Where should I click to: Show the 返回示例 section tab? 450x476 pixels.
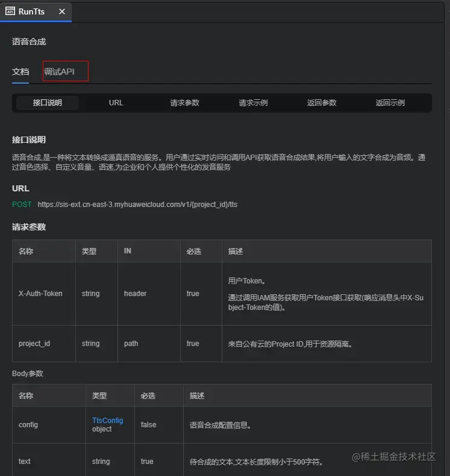390,103
